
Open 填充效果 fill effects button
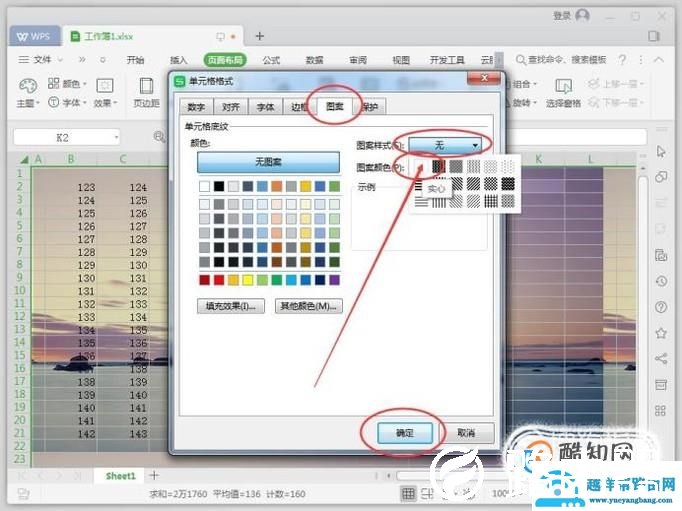click(231, 306)
